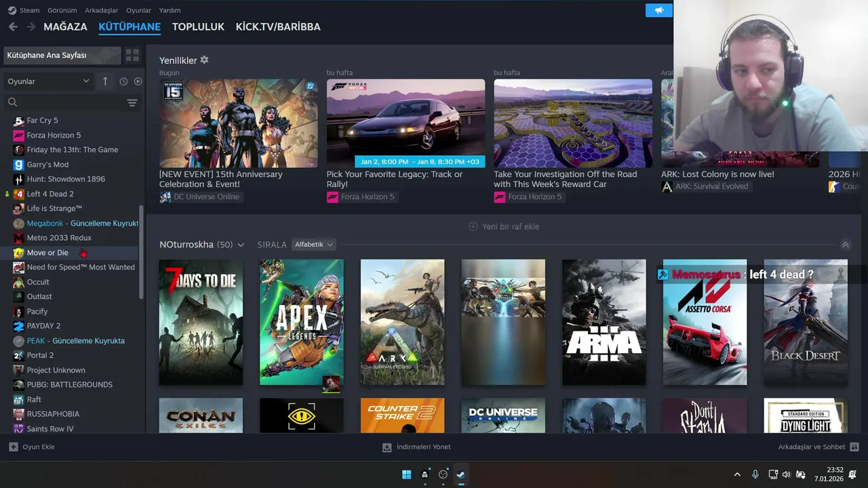Select PUBG: BATTLEGROUNDS in game list

[72, 384]
